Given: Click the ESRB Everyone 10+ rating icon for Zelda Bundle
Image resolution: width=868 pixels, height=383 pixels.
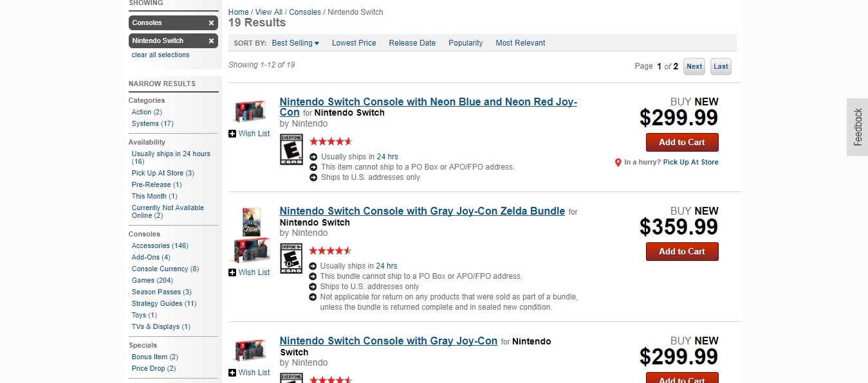Looking at the screenshot, I should tap(291, 258).
